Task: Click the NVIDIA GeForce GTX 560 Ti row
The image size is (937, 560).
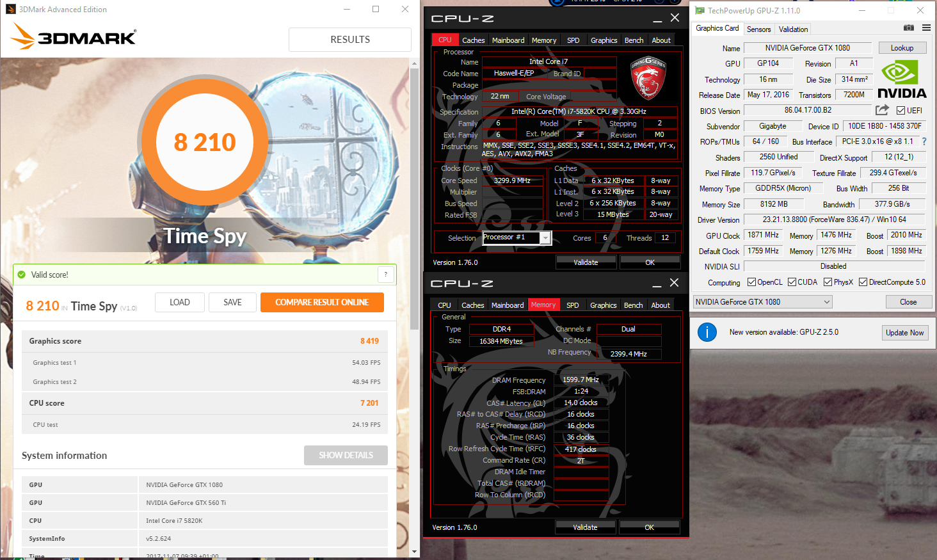Action: tap(205, 502)
